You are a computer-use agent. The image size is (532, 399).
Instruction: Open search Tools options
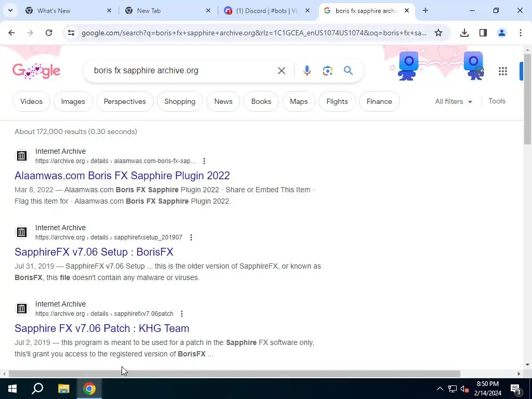click(x=497, y=101)
